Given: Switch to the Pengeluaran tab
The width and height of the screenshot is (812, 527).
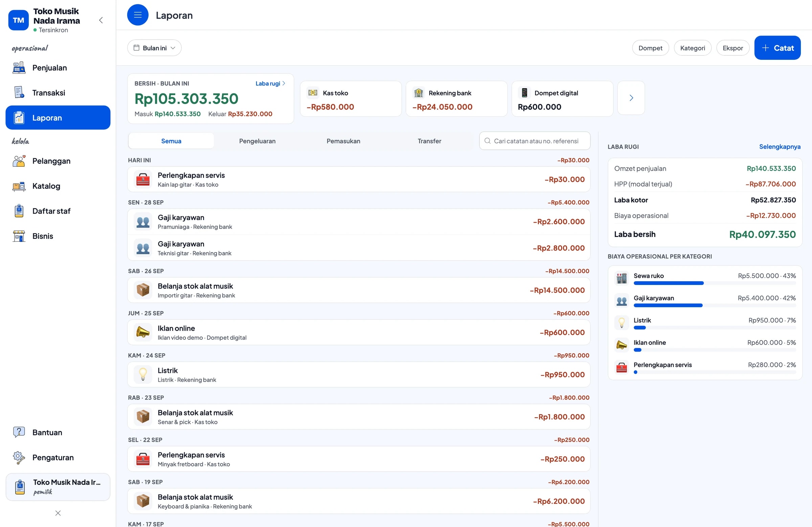Looking at the screenshot, I should (x=257, y=141).
